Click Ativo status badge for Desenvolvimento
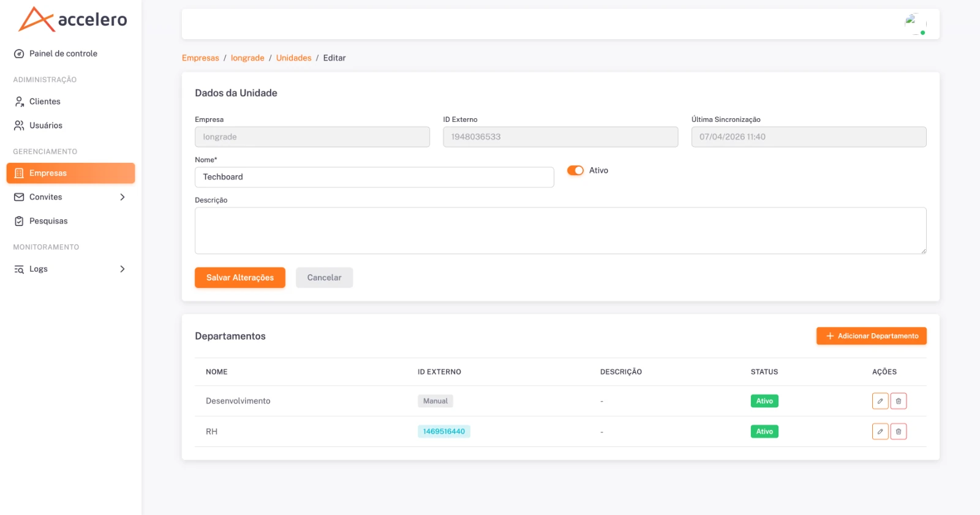This screenshot has height=515, width=980. [764, 401]
